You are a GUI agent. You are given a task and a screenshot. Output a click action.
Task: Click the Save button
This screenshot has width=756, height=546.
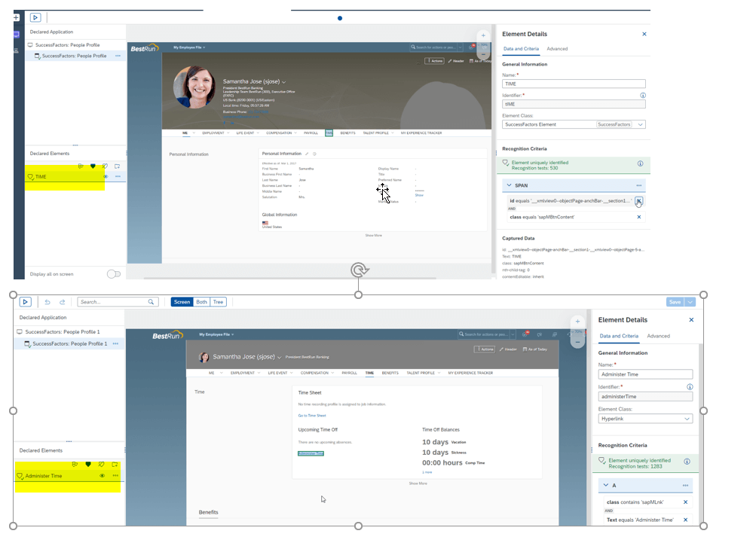(675, 302)
